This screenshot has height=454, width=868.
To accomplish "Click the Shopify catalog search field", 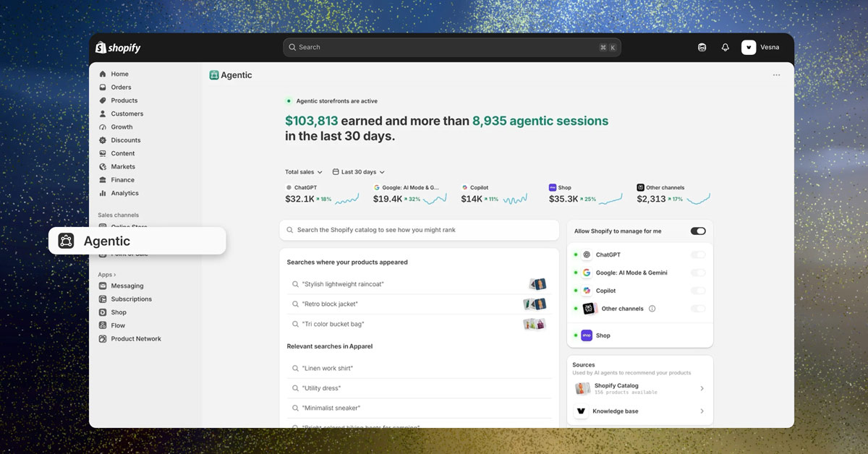I will pos(420,230).
